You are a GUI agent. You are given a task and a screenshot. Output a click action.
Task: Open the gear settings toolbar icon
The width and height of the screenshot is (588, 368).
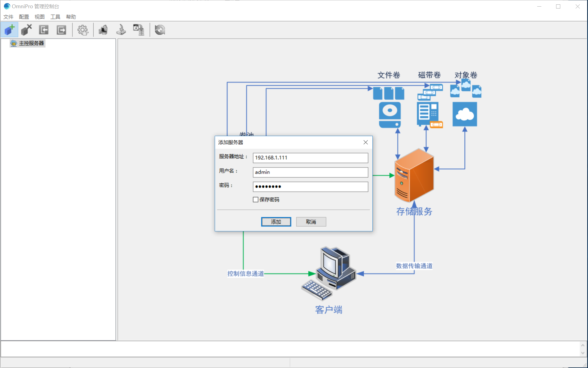click(x=83, y=30)
